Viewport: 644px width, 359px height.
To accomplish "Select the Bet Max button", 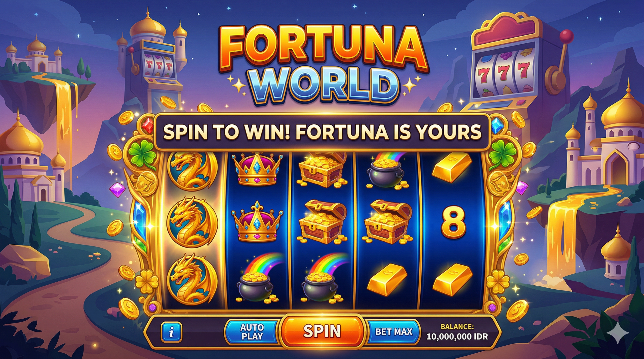I will [x=394, y=332].
